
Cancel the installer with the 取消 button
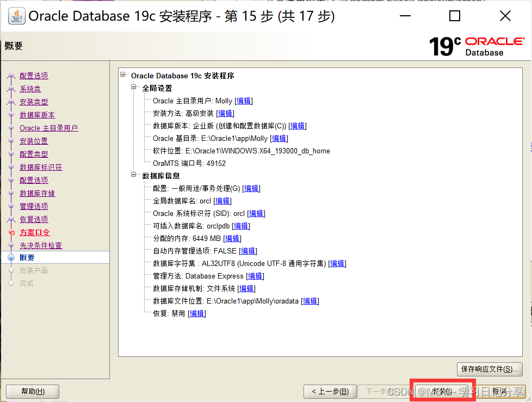click(x=501, y=391)
